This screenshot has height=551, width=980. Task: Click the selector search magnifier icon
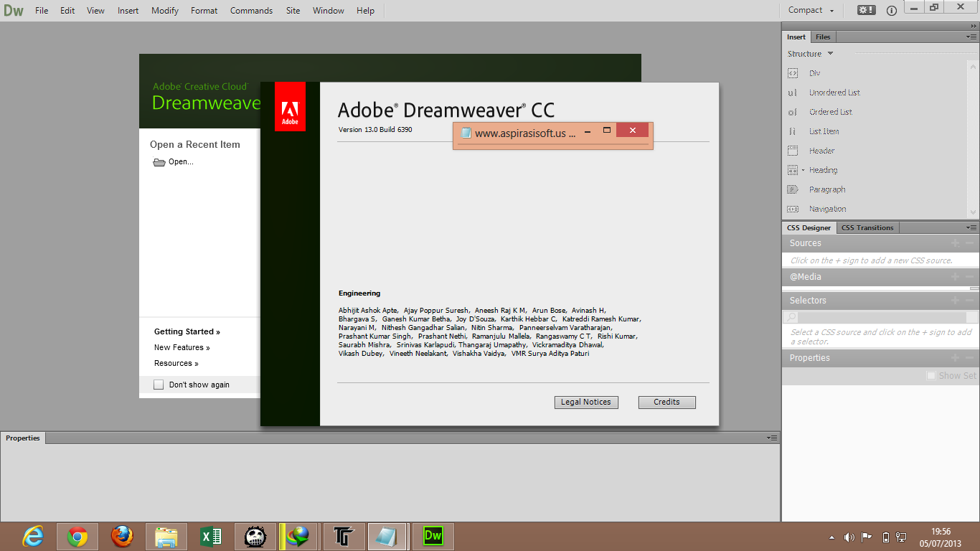[791, 317]
